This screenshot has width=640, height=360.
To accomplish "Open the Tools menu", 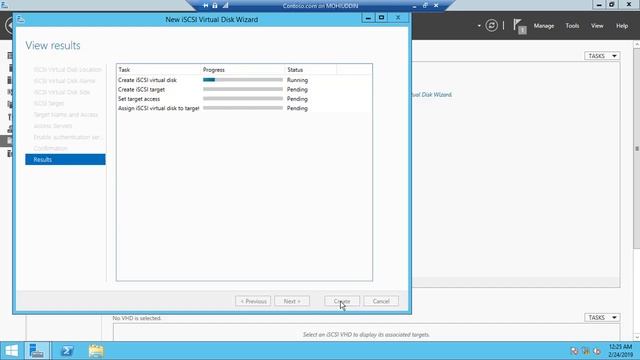I will coord(572,26).
